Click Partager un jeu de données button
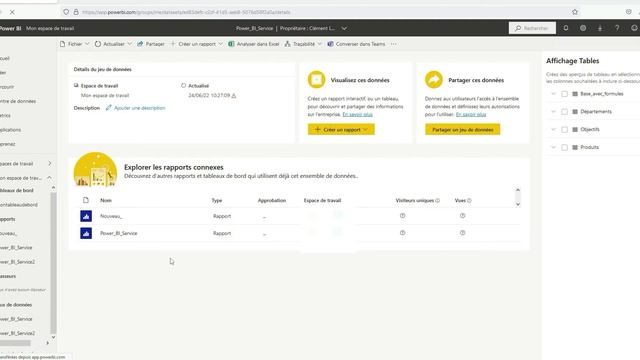Screen dimensions: 640x360 (462, 129)
